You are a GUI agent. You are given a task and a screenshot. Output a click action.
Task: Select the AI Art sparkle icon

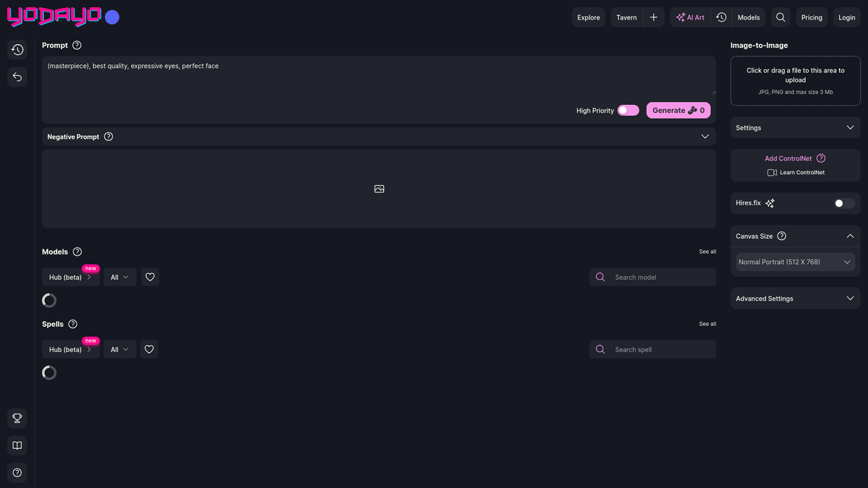(x=680, y=17)
